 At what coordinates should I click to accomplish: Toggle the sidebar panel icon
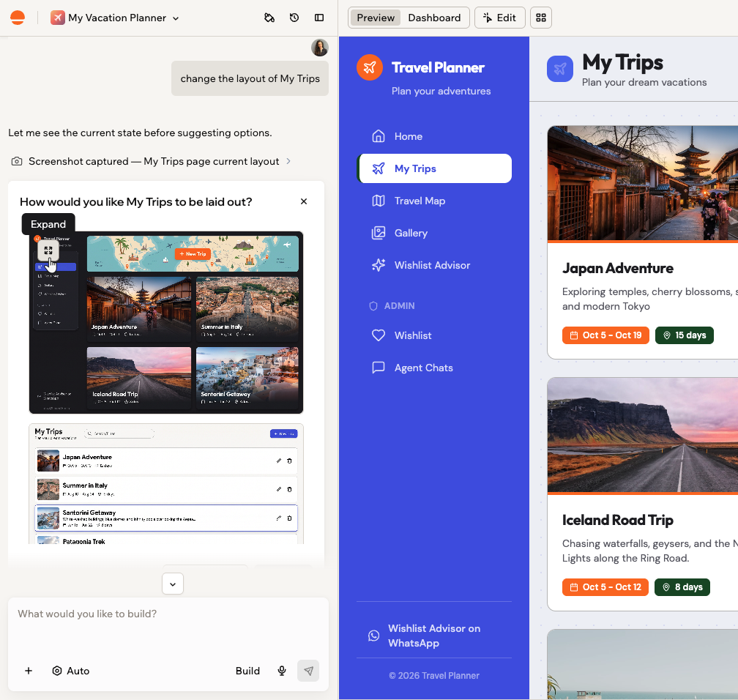(x=319, y=18)
